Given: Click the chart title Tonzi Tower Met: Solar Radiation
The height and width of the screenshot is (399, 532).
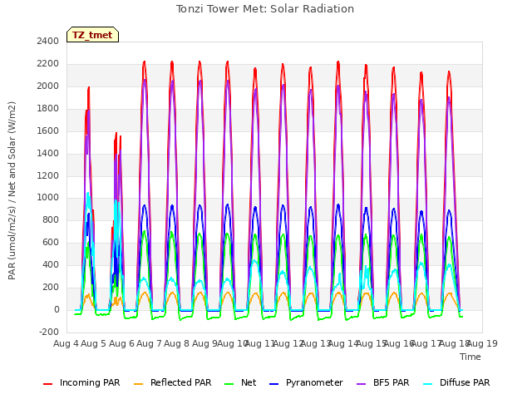Looking at the screenshot, I should click(265, 9).
